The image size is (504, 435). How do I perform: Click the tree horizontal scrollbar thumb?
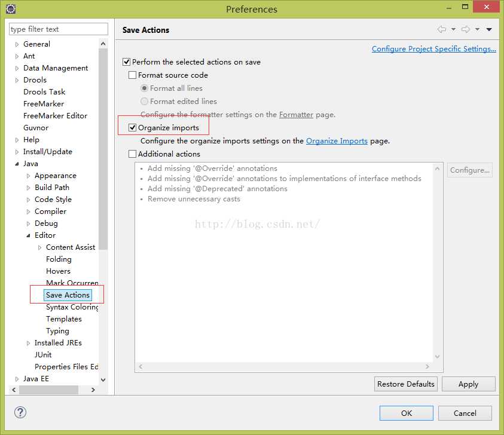coord(48,390)
